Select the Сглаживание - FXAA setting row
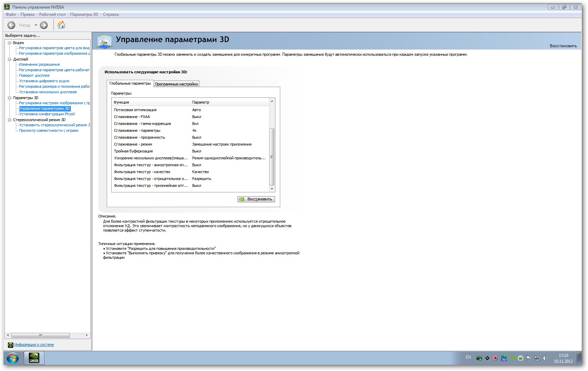Image resolution: width=588 pixels, height=371 pixels. 190,117
